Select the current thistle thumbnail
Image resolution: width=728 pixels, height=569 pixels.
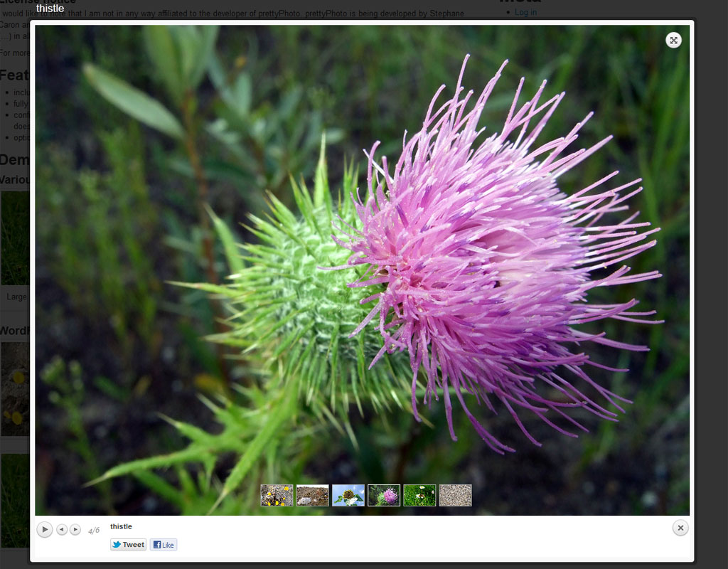[384, 495]
